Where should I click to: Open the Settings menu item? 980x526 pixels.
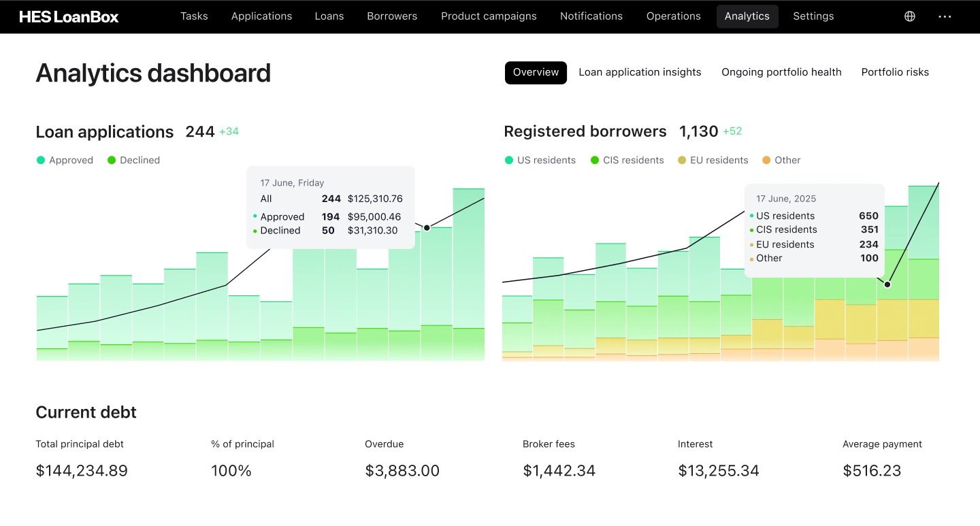(x=813, y=16)
